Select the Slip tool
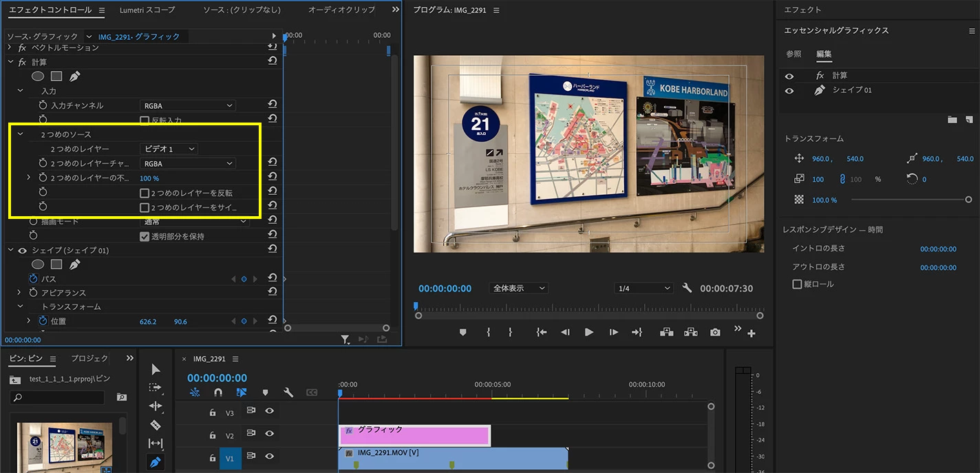 [x=156, y=443]
